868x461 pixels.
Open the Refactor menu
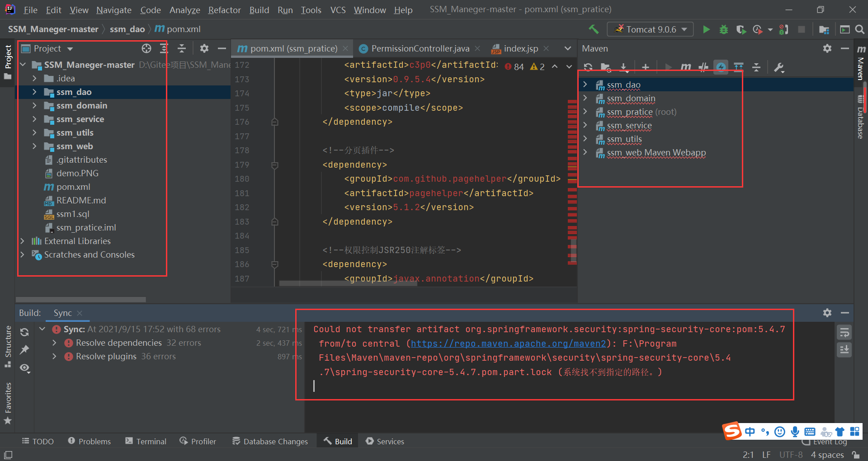click(x=224, y=10)
